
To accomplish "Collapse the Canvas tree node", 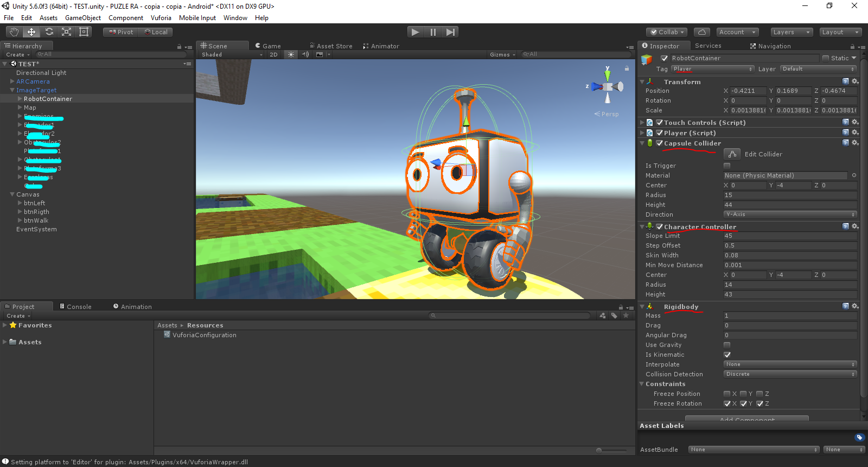I will coord(12,194).
